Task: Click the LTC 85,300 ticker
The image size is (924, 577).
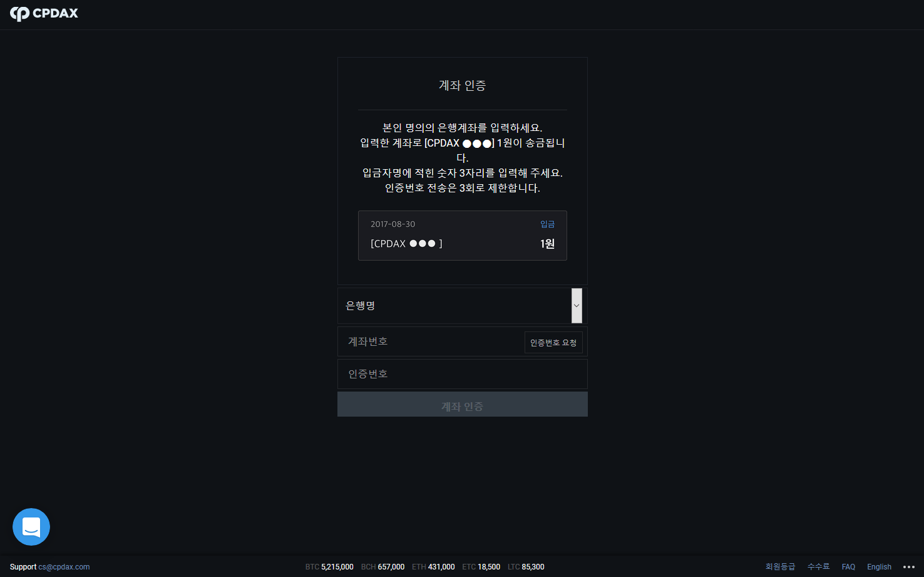Action: pyautogui.click(x=526, y=567)
